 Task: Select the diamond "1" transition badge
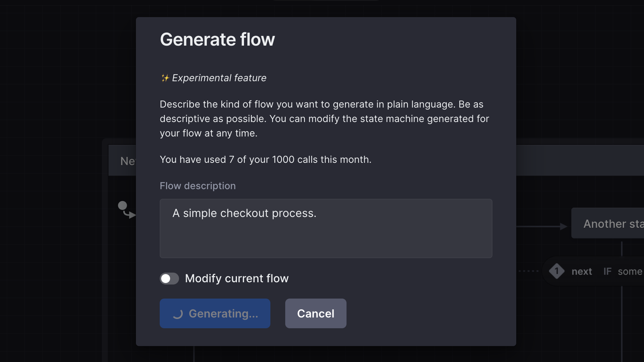(556, 271)
